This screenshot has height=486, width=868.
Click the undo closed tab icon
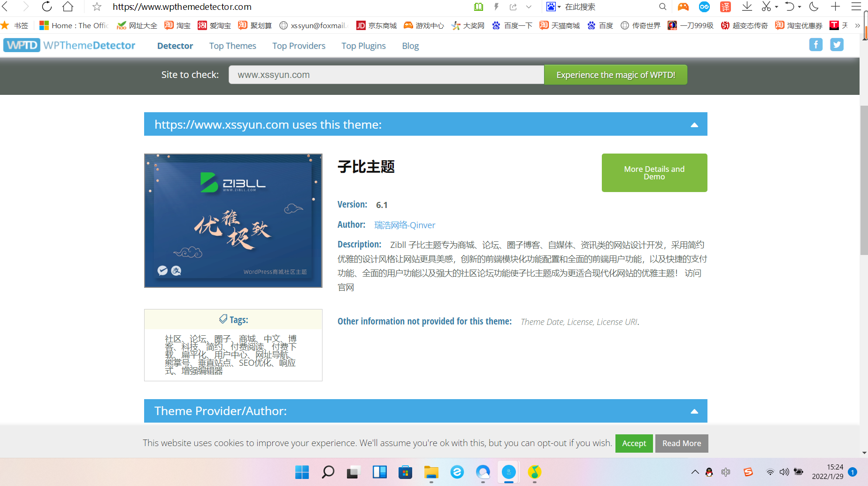[x=790, y=7]
